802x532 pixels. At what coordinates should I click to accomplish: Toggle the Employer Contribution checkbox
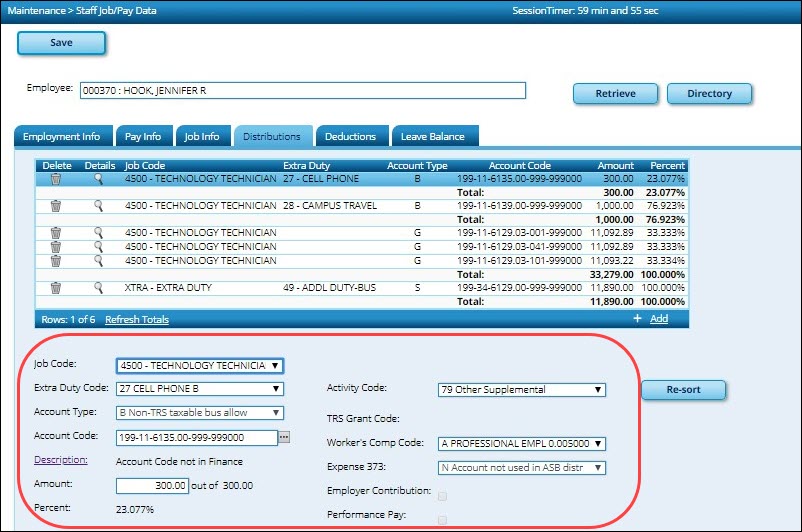[442, 496]
